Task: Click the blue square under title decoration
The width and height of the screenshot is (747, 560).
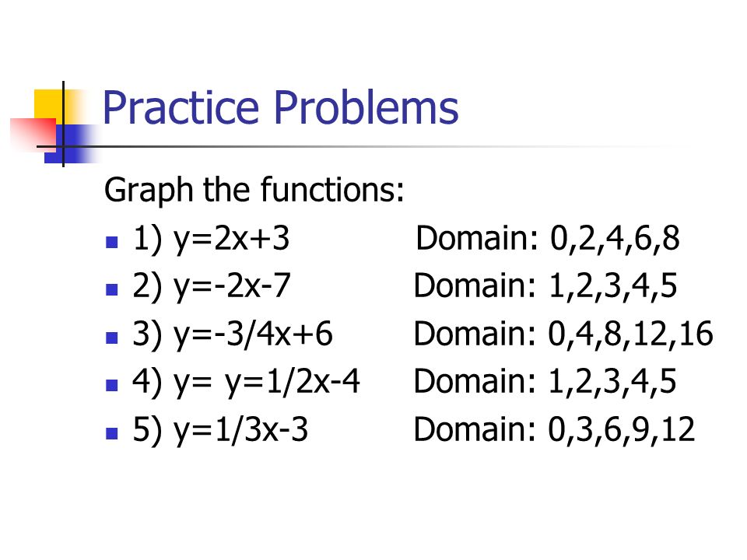Action: pyautogui.click(x=71, y=144)
